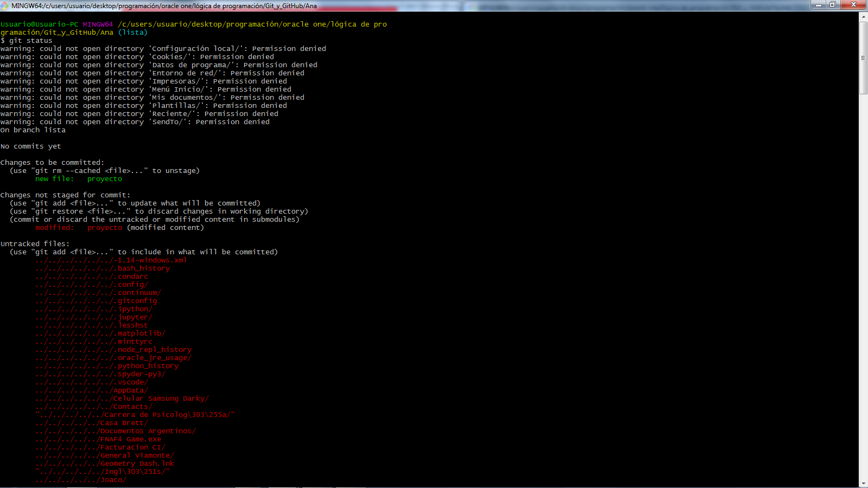Click the 'Entorno de red/' warning line
The image size is (868, 488).
(152, 73)
